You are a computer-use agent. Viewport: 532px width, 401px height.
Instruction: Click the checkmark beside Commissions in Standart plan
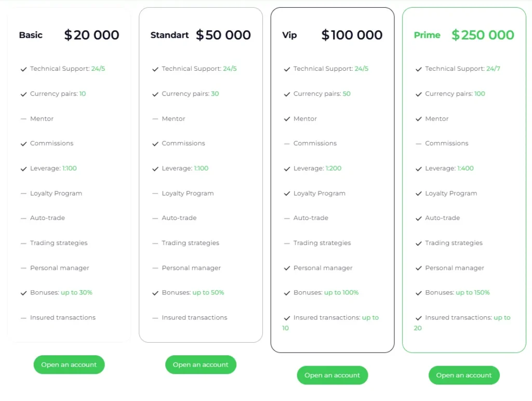pyautogui.click(x=155, y=144)
